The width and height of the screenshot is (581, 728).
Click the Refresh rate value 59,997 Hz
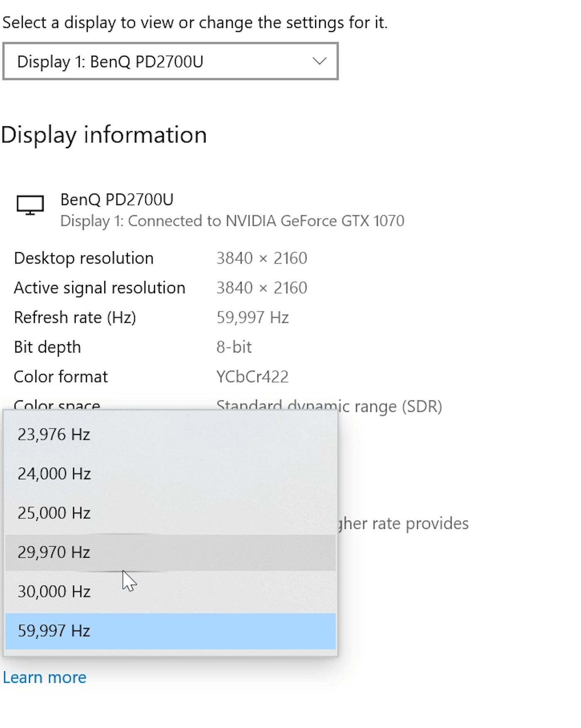(x=253, y=318)
